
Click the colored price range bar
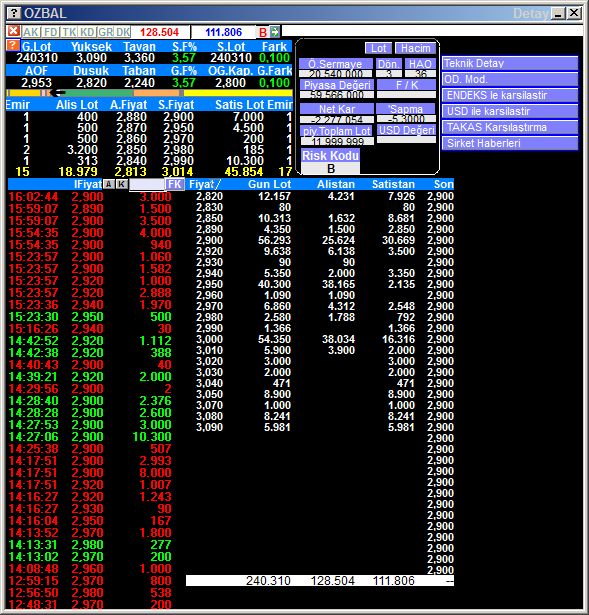point(149,93)
